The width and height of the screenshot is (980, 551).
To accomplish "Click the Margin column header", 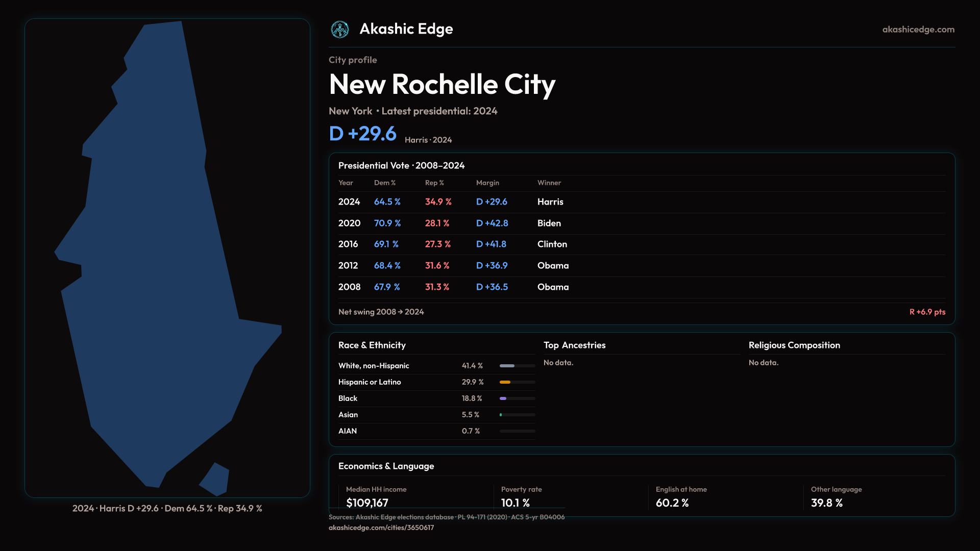I will (487, 183).
